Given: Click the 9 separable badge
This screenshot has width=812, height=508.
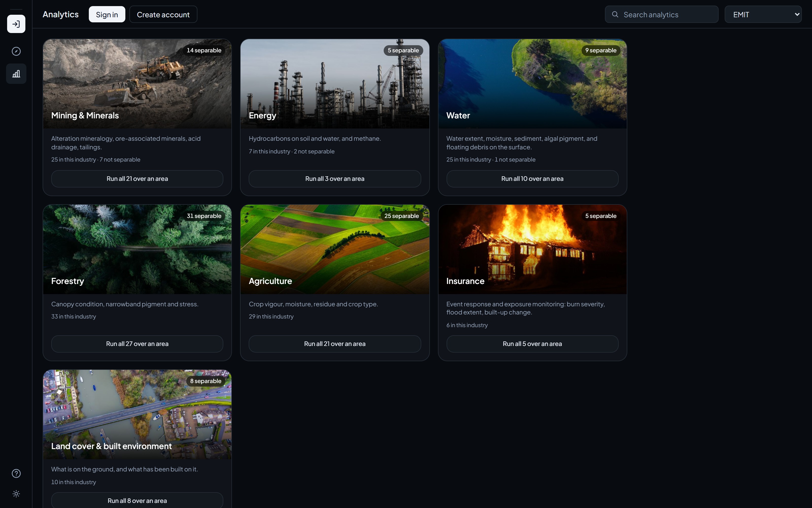Looking at the screenshot, I should pos(601,50).
